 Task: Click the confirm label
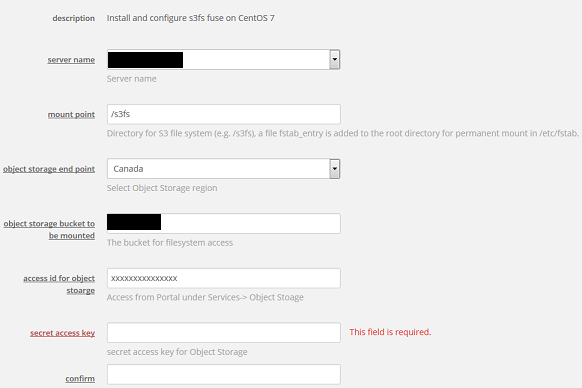click(x=80, y=378)
